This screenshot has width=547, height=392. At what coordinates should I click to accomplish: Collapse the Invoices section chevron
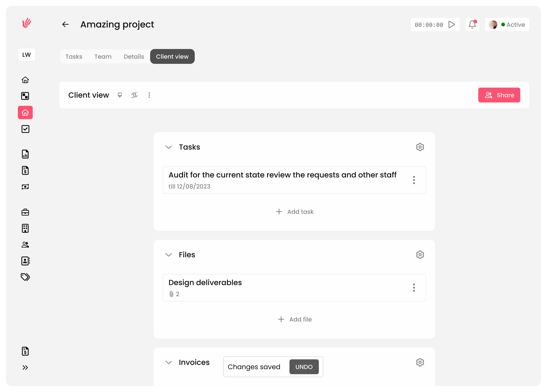[x=169, y=362]
